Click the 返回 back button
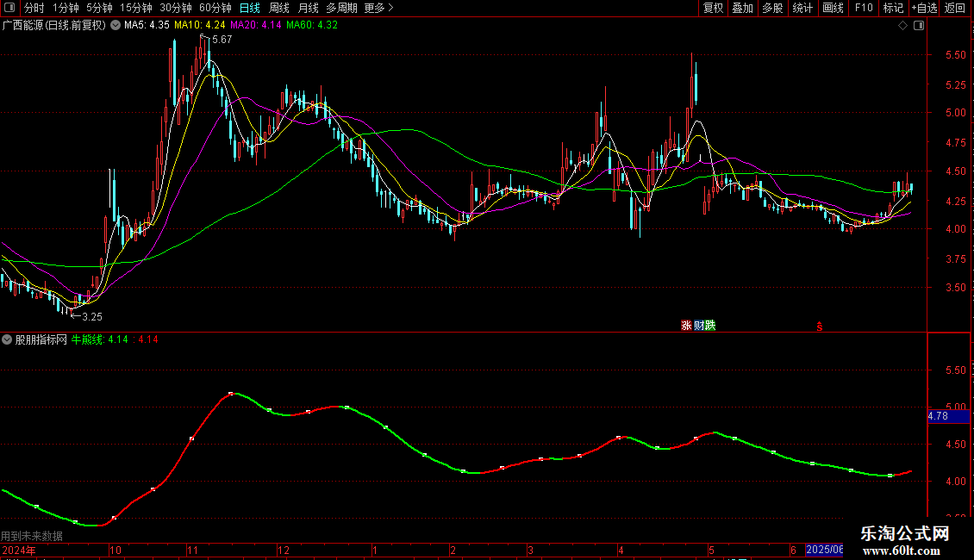Viewport: 974px width, 560px height. tap(955, 8)
